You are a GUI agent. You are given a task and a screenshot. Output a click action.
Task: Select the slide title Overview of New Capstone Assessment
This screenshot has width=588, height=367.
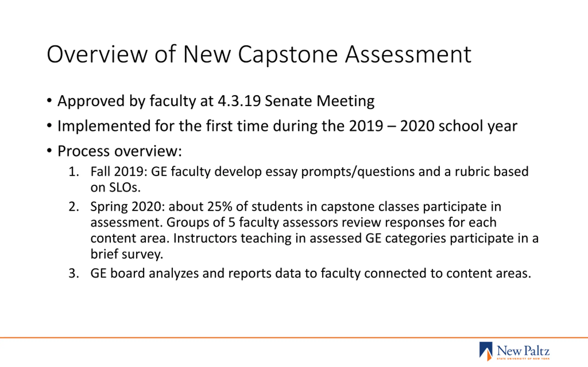[x=259, y=55]
